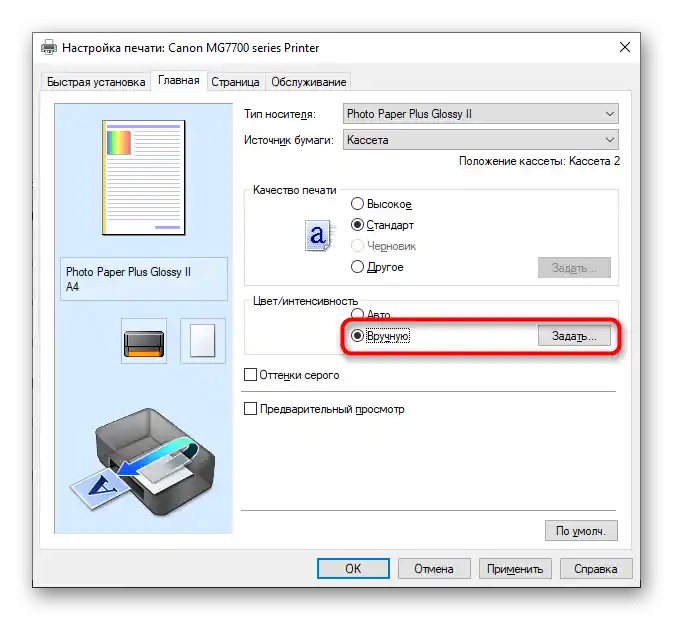Screen dimensions: 673x620
Task: Switch to the Главная tab
Action: click(x=179, y=80)
